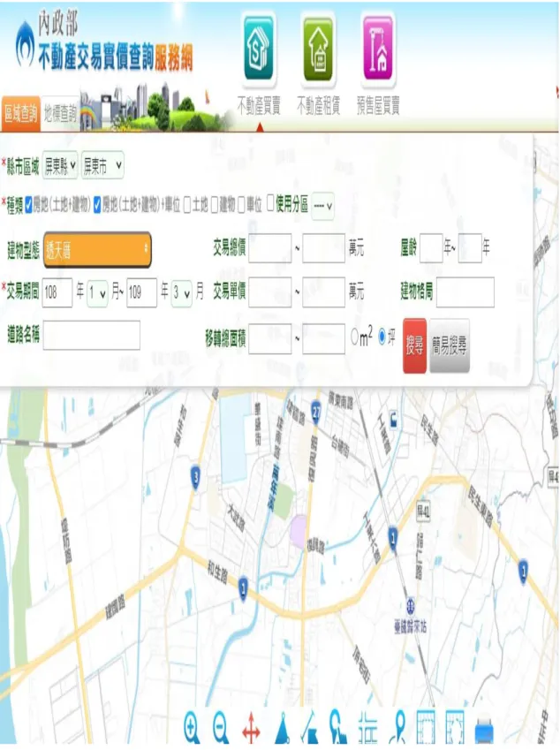The width and height of the screenshot is (560, 750).
Task: Click the 屋齡 minimum years field
Action: point(431,247)
